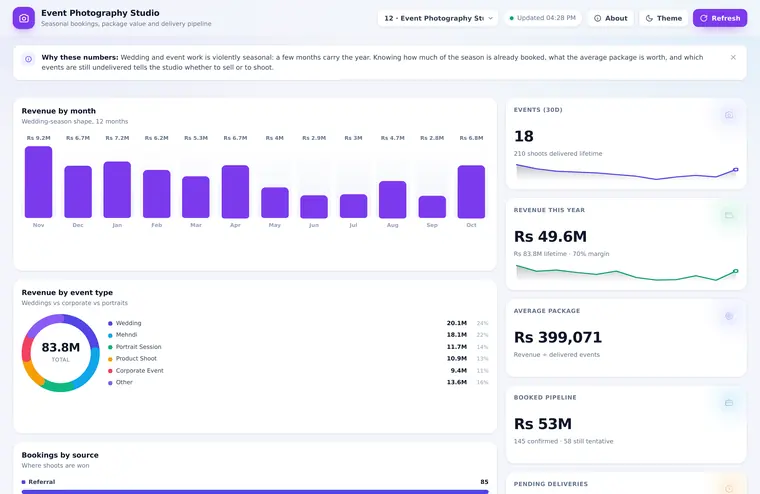Click the Revenue by month heading
This screenshot has height=494, width=760.
coord(59,111)
